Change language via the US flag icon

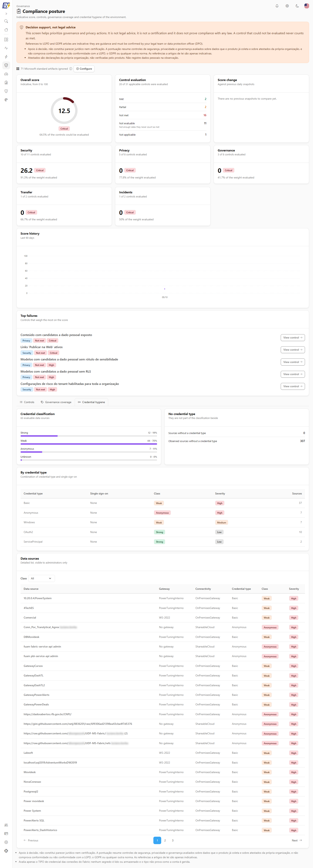(x=307, y=6)
